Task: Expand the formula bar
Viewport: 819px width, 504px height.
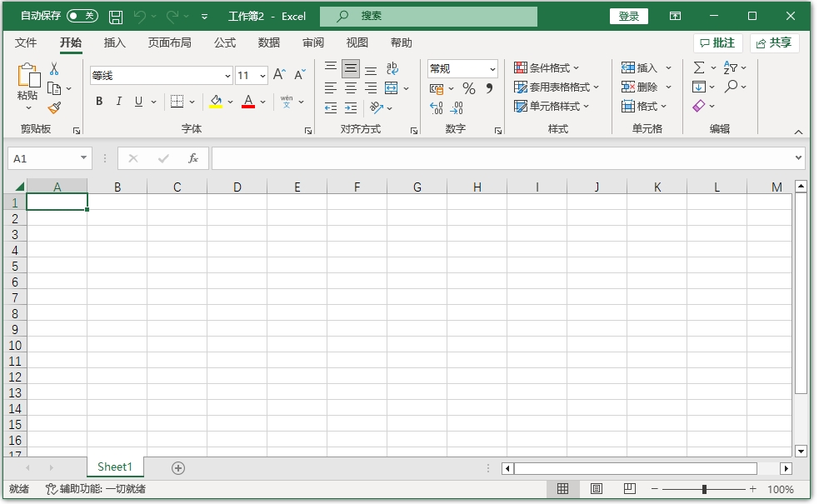Action: coord(798,157)
